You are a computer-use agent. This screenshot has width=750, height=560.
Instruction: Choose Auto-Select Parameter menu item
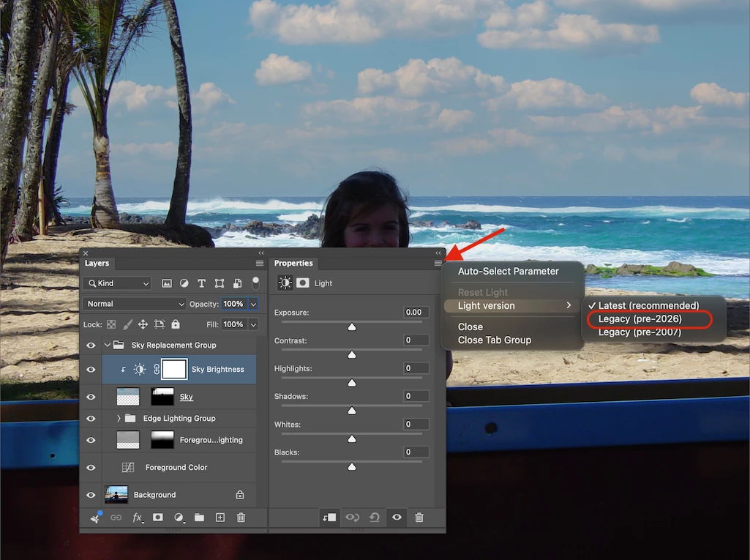point(508,272)
